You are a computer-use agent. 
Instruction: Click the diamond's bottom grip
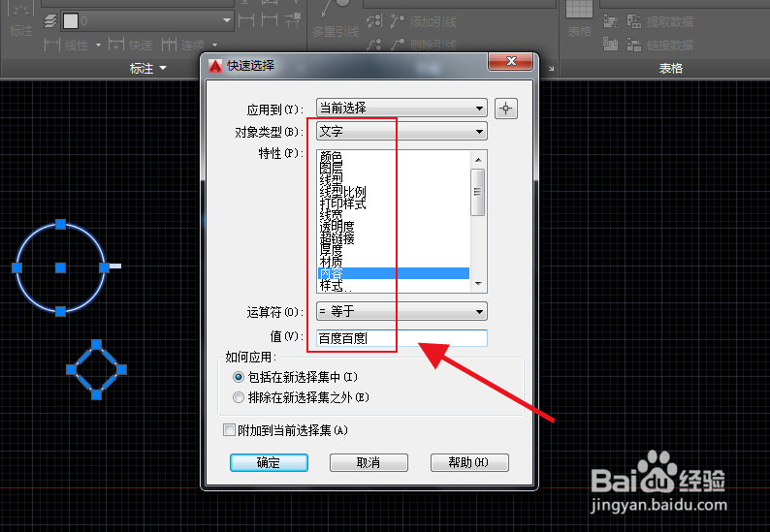click(x=97, y=394)
